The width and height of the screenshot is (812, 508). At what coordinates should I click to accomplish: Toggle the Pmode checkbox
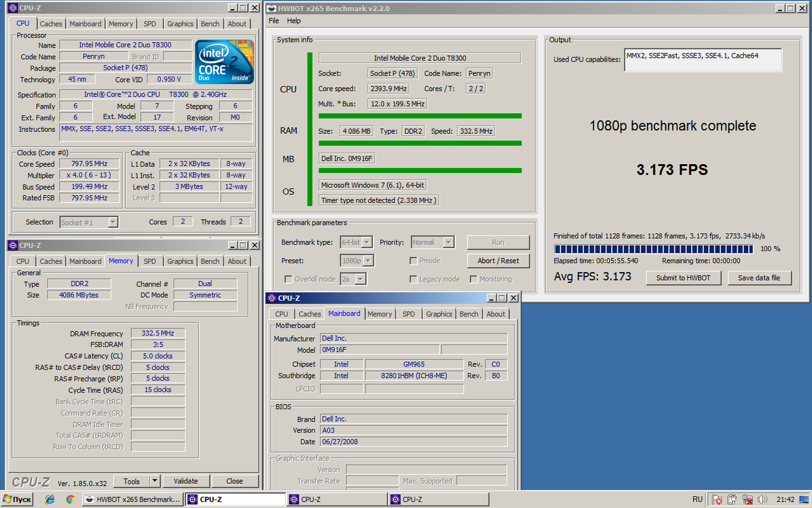pos(414,261)
